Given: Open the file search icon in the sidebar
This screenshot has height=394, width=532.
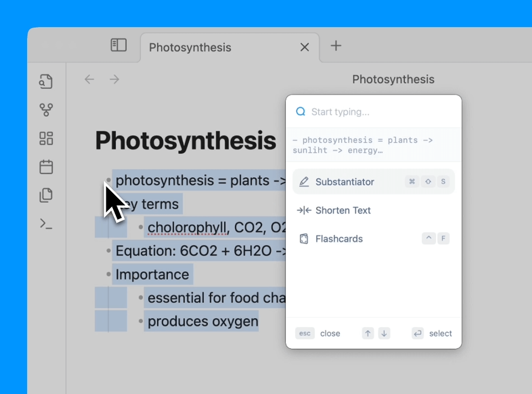Looking at the screenshot, I should 46,81.
